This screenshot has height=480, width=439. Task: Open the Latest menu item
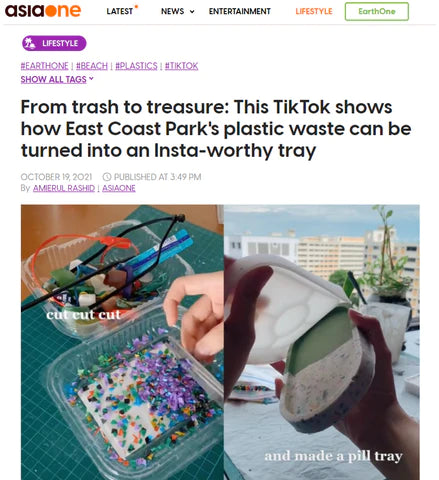pos(120,11)
